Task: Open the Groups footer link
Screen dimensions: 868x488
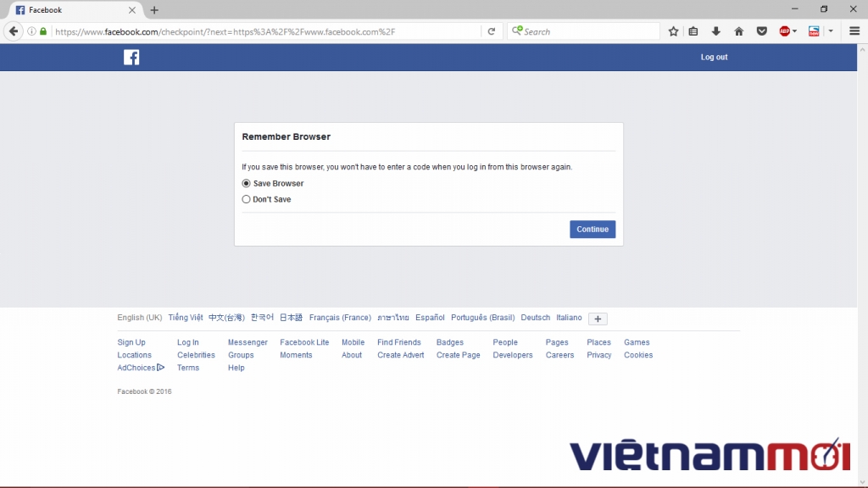Action: [x=241, y=355]
